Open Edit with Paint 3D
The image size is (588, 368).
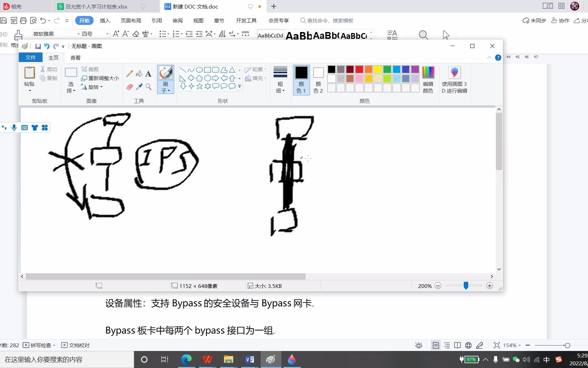454,79
